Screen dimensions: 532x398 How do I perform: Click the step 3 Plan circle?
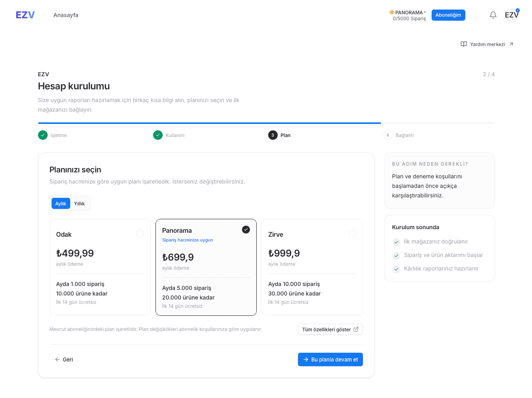pyautogui.click(x=273, y=135)
